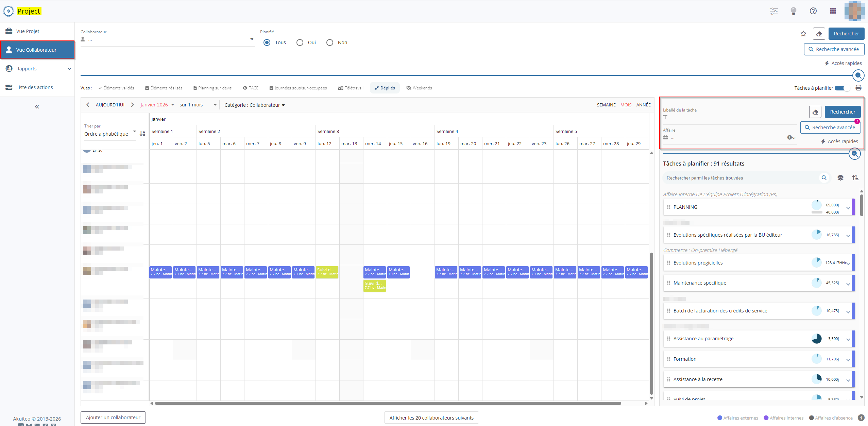Switch to the SEMAINE view

click(606, 105)
